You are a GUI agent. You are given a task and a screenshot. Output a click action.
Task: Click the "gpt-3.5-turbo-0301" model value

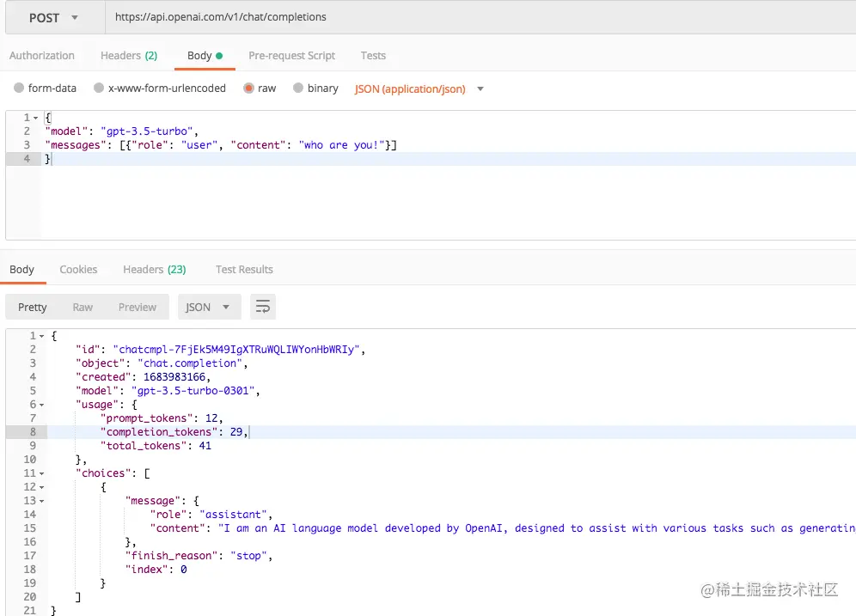(x=193, y=391)
